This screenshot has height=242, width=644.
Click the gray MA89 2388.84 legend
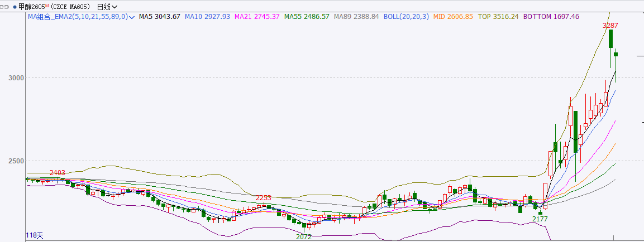pos(356,17)
